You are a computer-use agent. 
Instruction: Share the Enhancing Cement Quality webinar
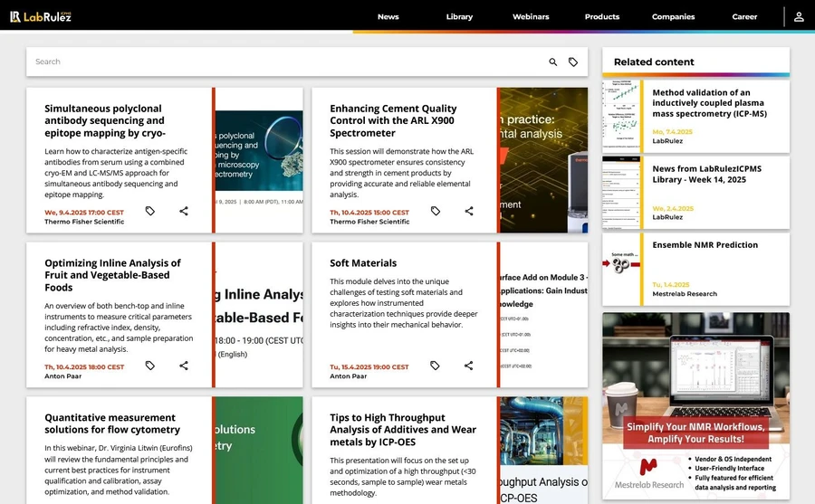pos(469,211)
